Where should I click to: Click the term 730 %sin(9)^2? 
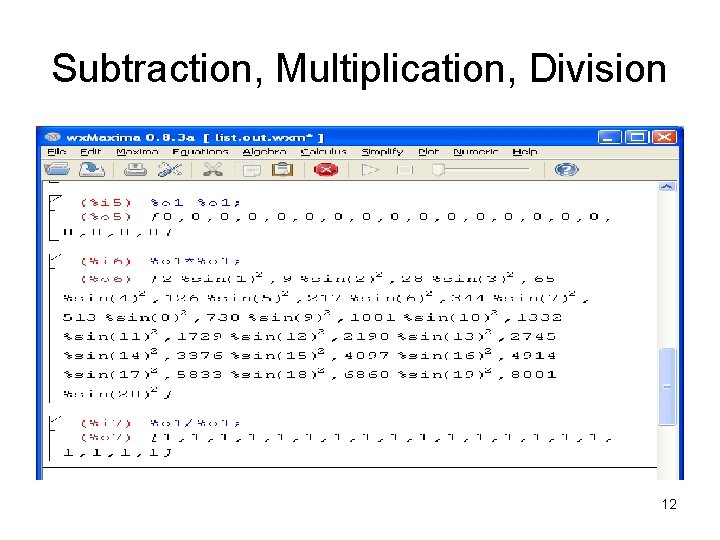coord(269,316)
